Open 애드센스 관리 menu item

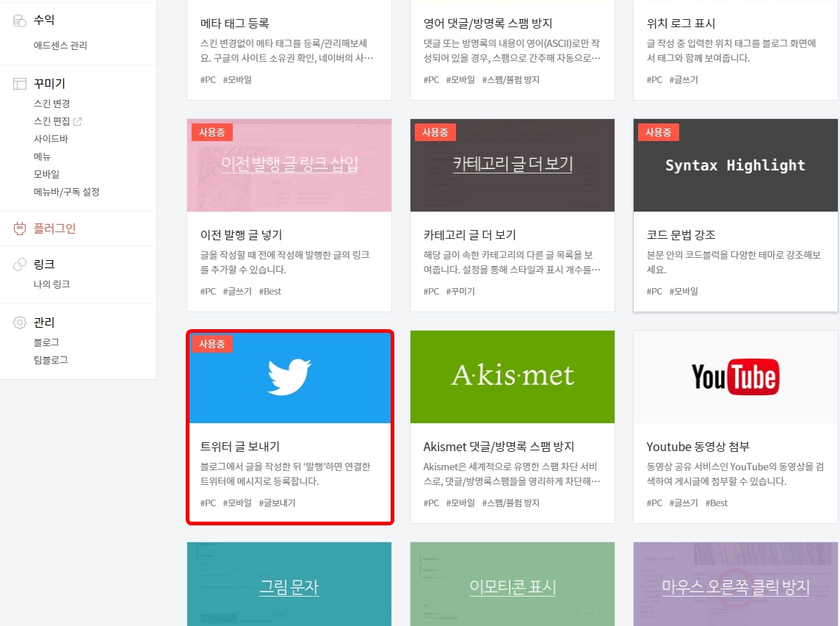point(60,46)
